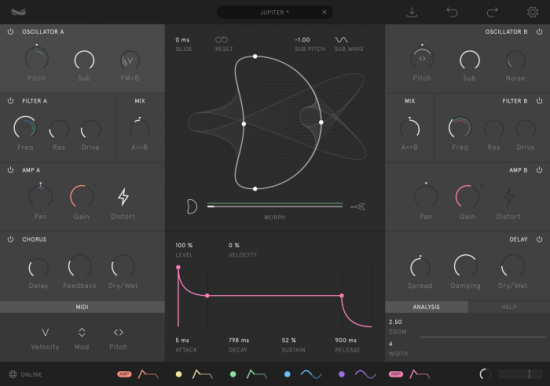Click the save preset download icon
The height and width of the screenshot is (386, 550).
[411, 12]
